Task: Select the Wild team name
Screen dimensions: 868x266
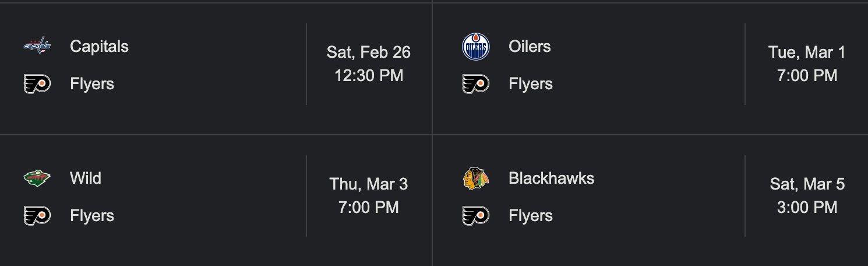Action: 86,178
